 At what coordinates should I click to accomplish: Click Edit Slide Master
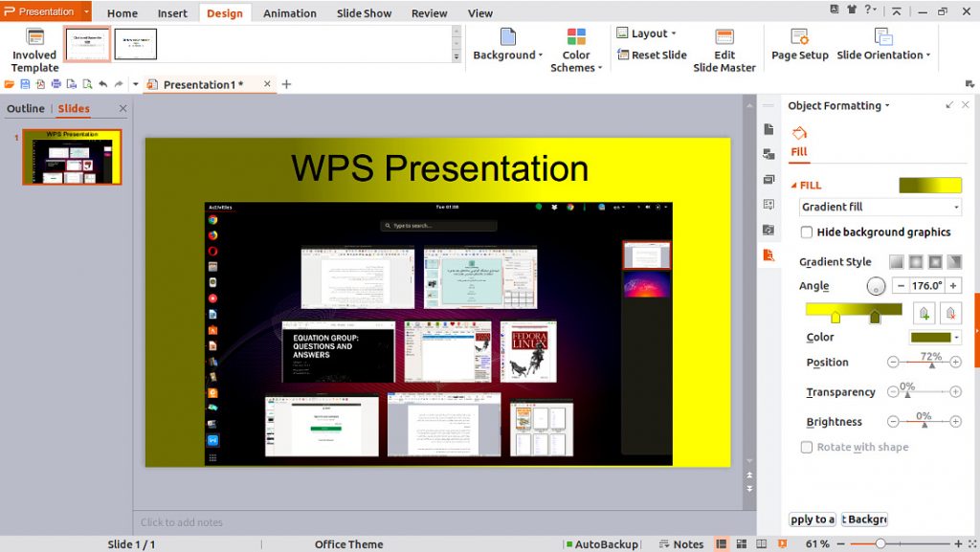(x=724, y=51)
